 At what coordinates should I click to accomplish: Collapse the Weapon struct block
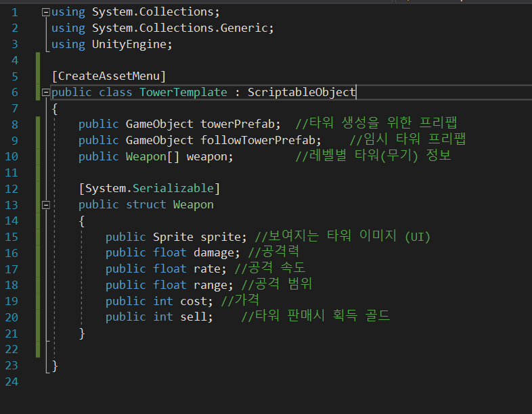(x=45, y=204)
